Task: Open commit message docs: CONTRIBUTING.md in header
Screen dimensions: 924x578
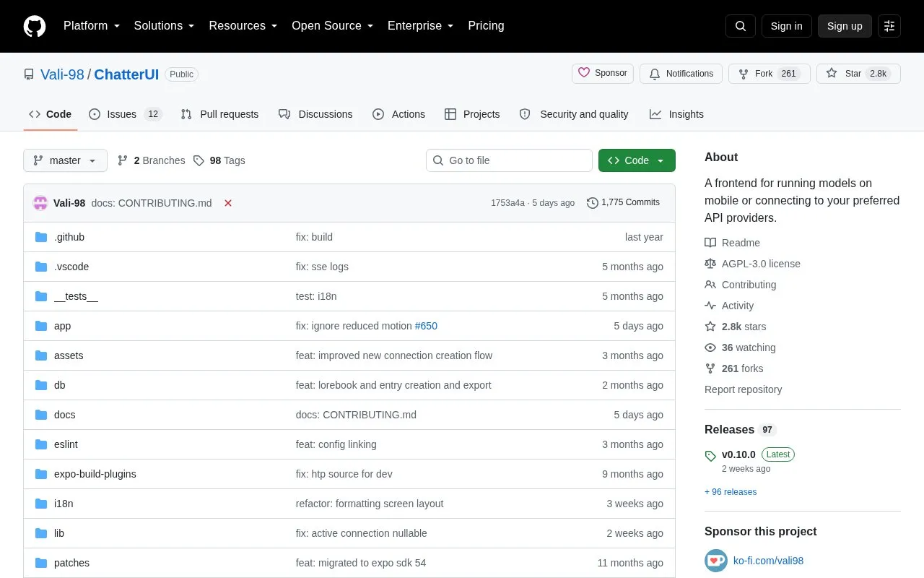Action: (x=152, y=203)
